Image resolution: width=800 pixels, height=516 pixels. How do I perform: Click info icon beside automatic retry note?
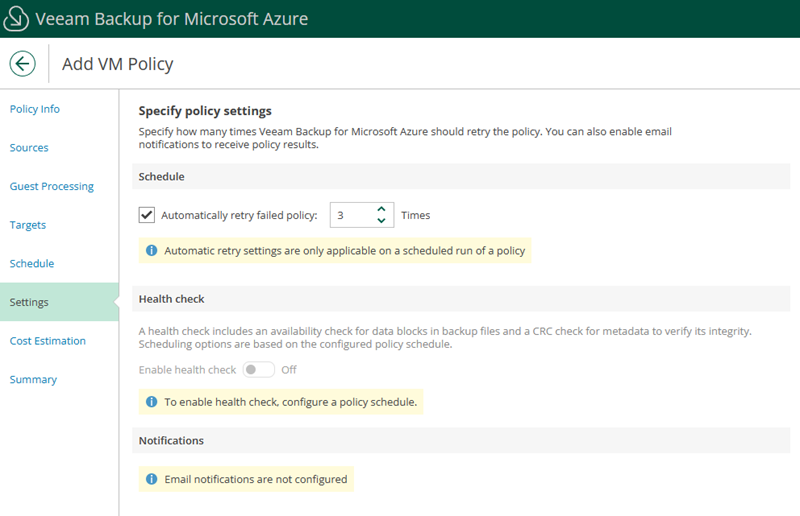[x=151, y=250]
